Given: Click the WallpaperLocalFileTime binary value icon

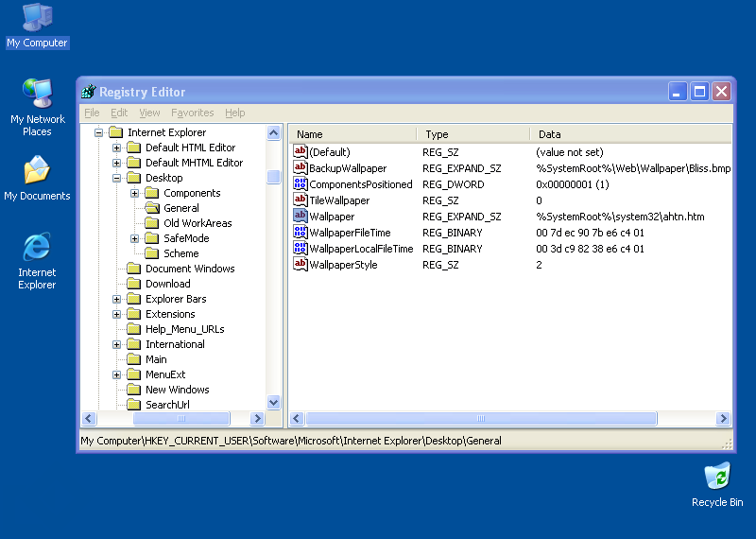Looking at the screenshot, I should pos(301,249).
